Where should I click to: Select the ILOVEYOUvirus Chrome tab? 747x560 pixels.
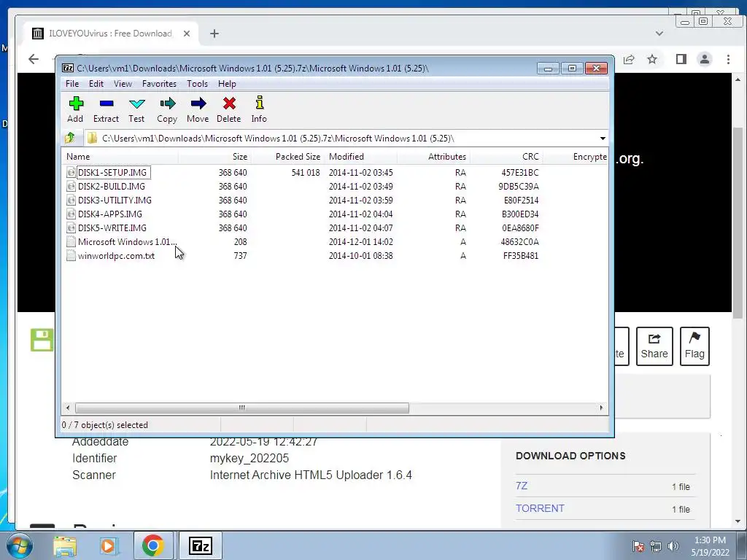click(111, 34)
